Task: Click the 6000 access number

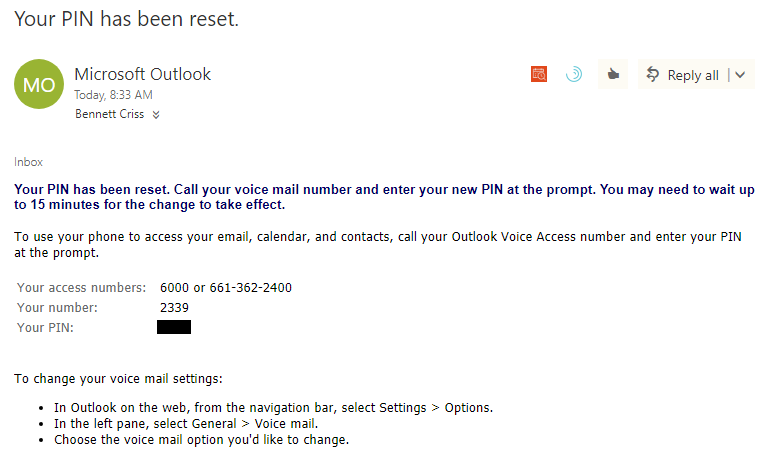Action: [174, 288]
